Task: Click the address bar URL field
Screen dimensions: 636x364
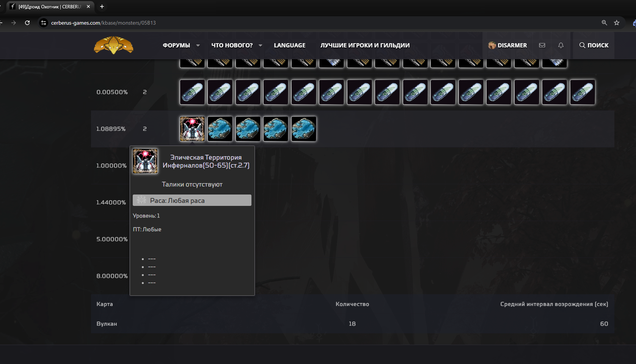Action: coord(322,23)
